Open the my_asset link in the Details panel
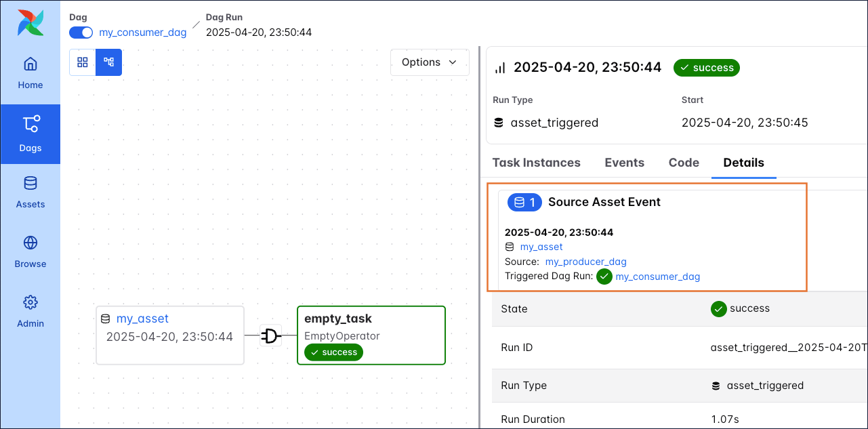 (541, 247)
